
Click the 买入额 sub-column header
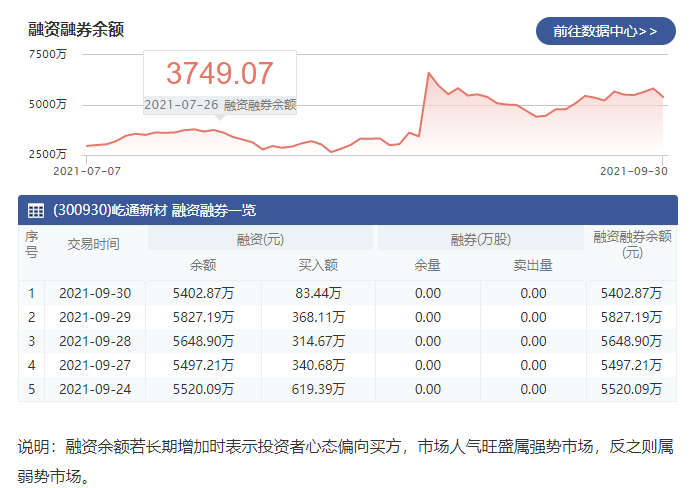coord(318,266)
